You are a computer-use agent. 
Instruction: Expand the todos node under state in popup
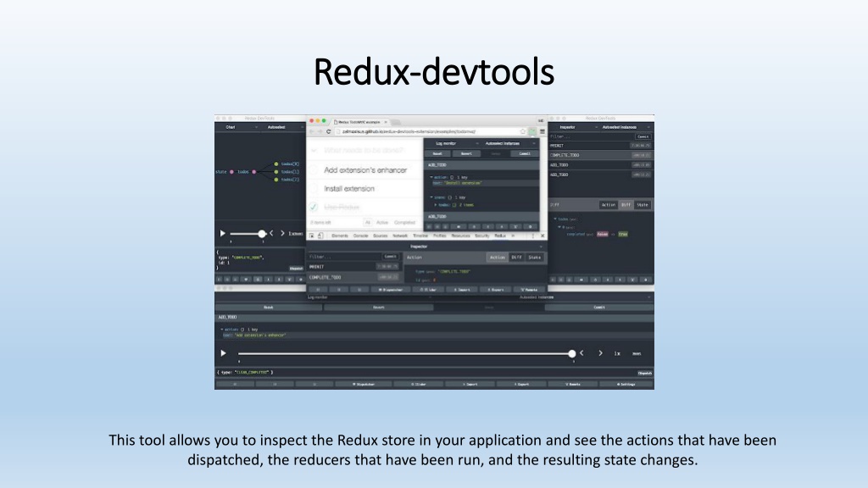[x=436, y=205]
